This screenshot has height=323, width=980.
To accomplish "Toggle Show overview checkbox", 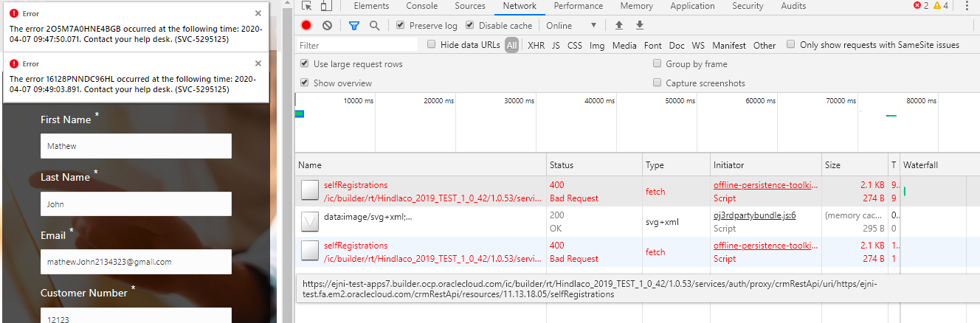I will pos(304,83).
